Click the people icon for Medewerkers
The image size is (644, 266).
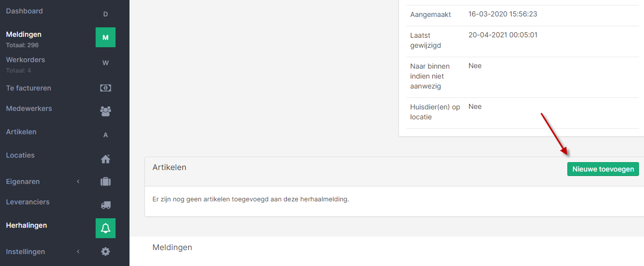click(x=106, y=111)
